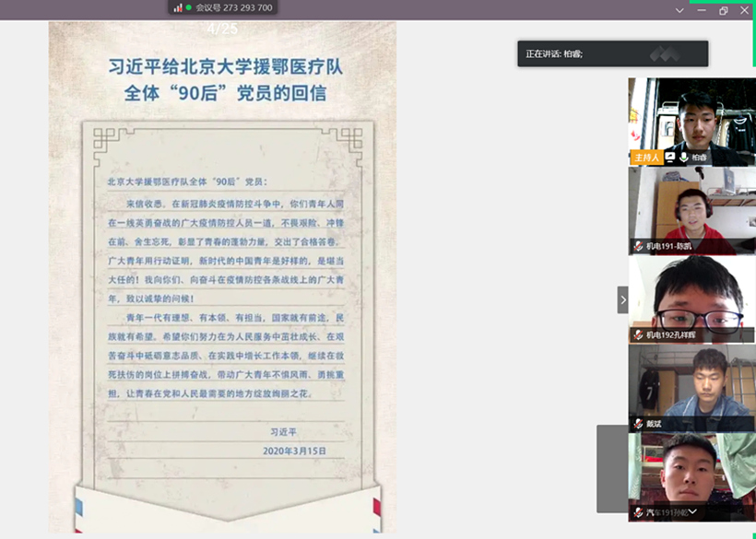This screenshot has width=756, height=539.
Task: Click the green connection status dot
Action: [x=188, y=7]
